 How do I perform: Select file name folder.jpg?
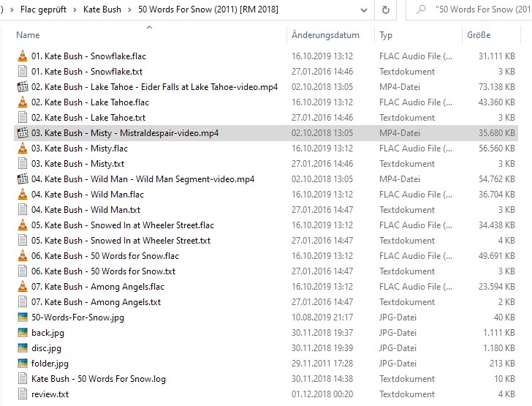50,364
